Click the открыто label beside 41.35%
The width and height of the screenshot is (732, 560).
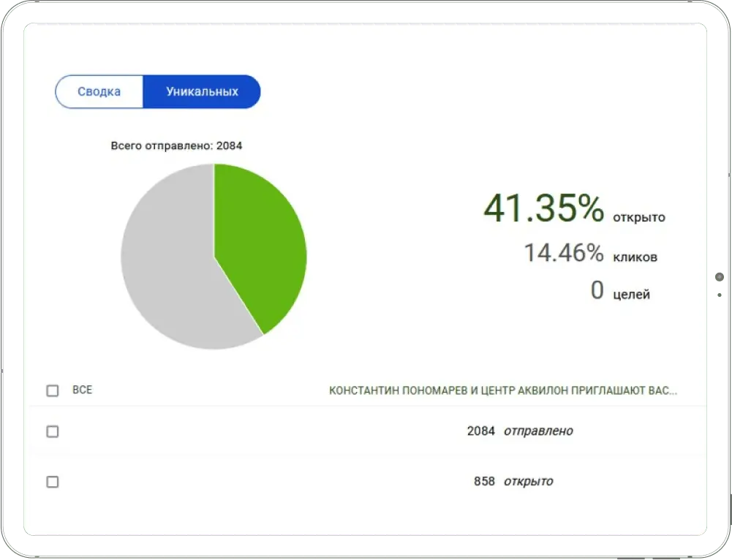point(640,217)
